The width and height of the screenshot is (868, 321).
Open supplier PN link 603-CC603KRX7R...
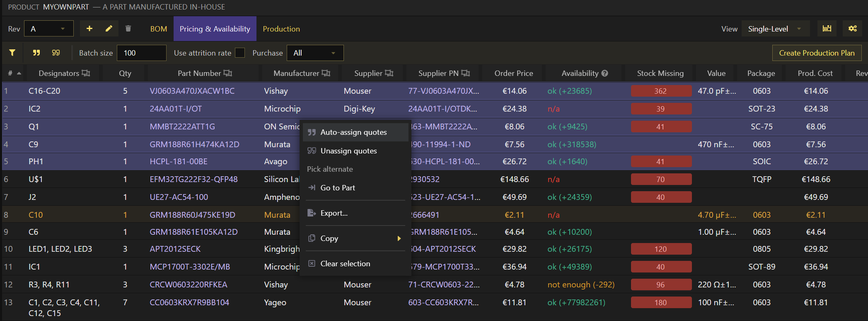point(443,302)
